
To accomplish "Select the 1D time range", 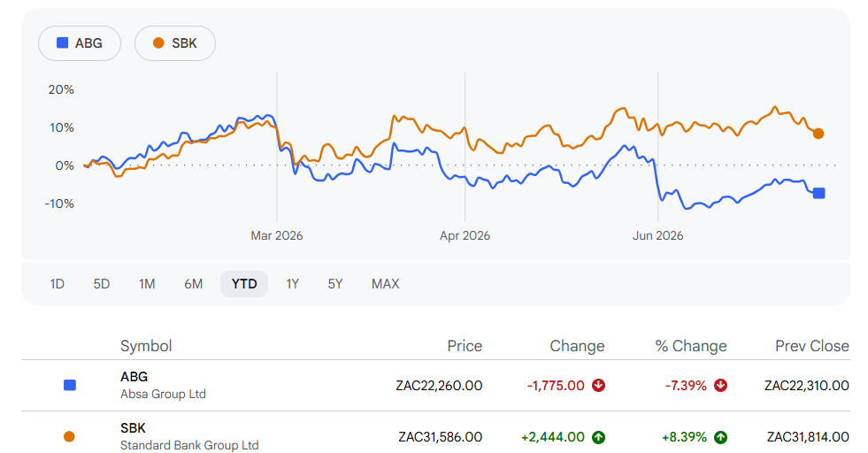I will pos(57,284).
